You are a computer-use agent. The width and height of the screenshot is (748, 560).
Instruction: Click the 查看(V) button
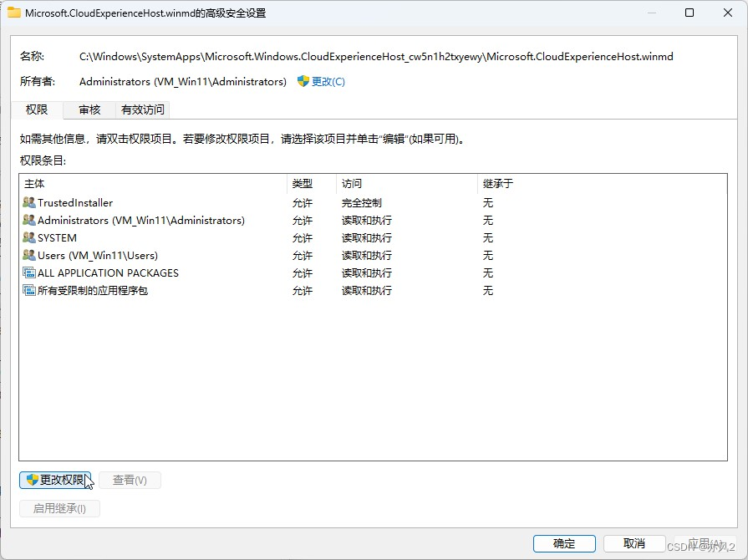[130, 480]
